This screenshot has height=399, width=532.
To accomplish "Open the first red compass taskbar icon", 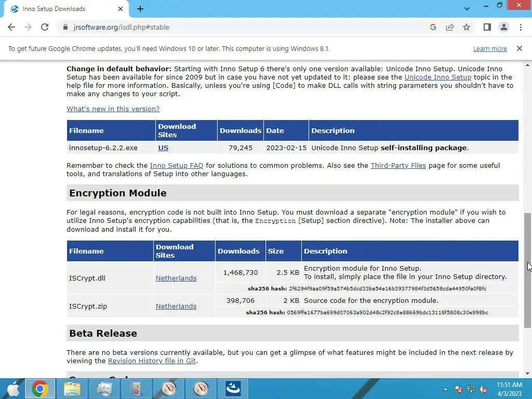I will tap(169, 389).
